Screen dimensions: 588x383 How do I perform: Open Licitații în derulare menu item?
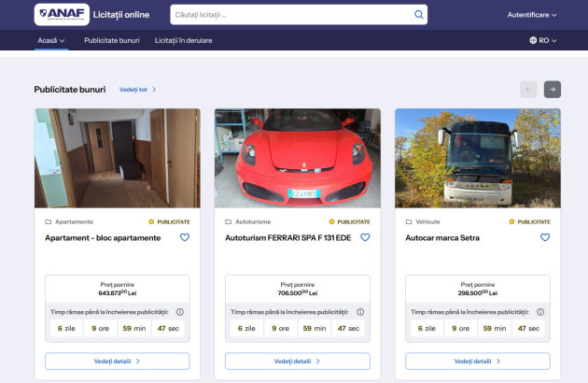click(x=183, y=40)
